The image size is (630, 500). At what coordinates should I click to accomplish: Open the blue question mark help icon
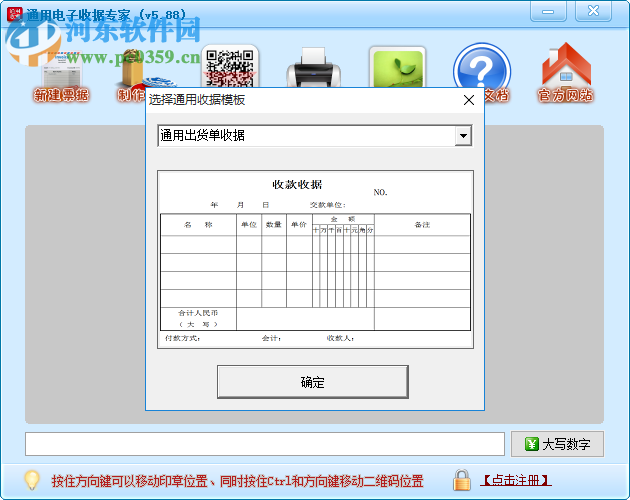[x=482, y=67]
